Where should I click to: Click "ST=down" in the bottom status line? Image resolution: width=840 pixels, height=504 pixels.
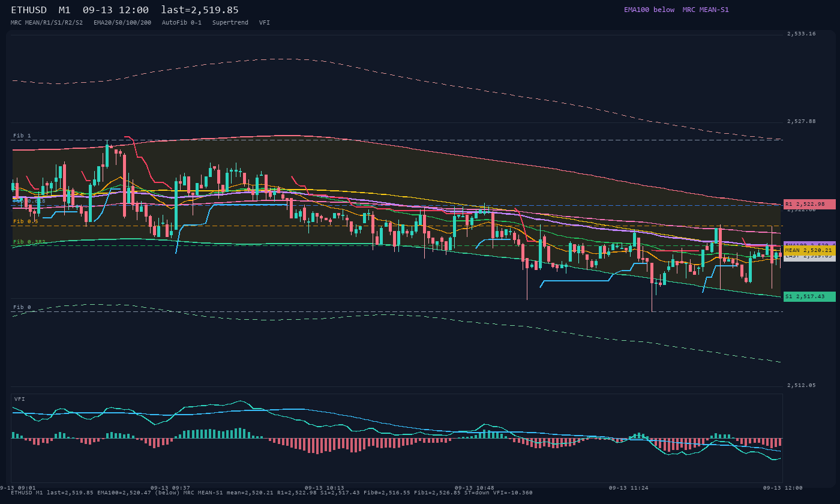[477, 493]
